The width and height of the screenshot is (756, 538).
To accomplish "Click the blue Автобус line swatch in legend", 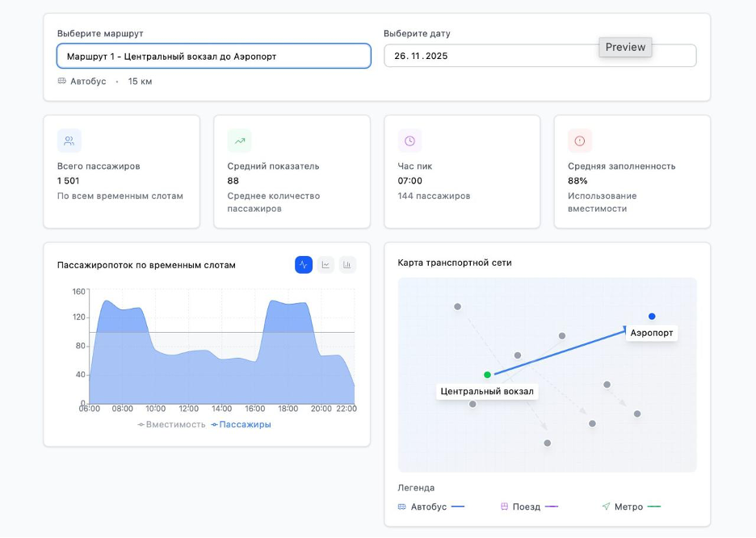I will [459, 506].
